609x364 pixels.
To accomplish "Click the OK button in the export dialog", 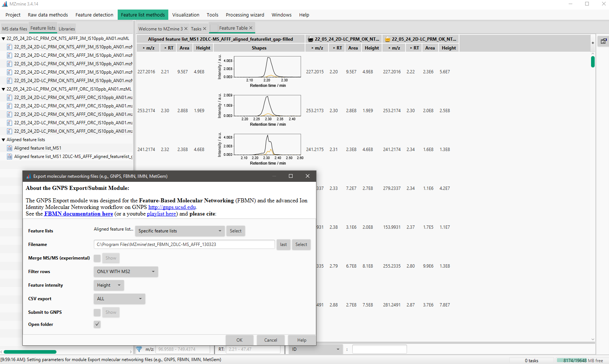I will coord(239,340).
